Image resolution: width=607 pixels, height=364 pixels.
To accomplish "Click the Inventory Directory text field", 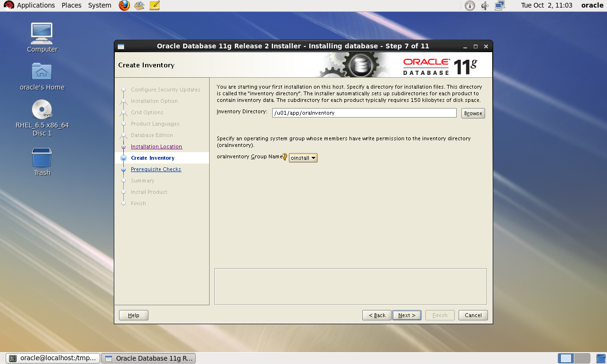I will point(364,113).
